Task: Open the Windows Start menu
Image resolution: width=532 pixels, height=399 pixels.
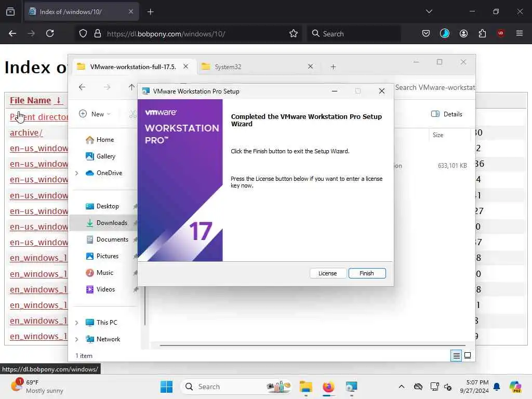Action: coord(166,387)
